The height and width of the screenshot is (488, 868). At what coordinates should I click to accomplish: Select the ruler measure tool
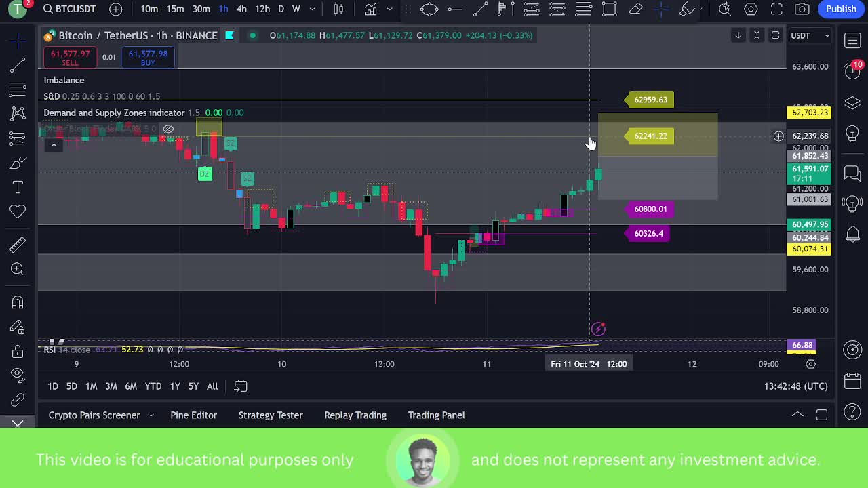[18, 245]
